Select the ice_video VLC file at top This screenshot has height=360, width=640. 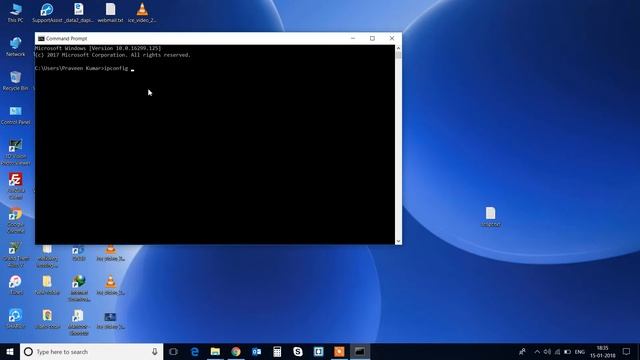pyautogui.click(x=142, y=12)
